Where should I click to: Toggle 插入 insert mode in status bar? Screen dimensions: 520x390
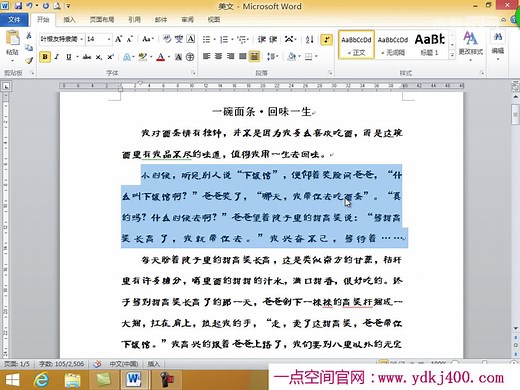pyautogui.click(x=154, y=364)
